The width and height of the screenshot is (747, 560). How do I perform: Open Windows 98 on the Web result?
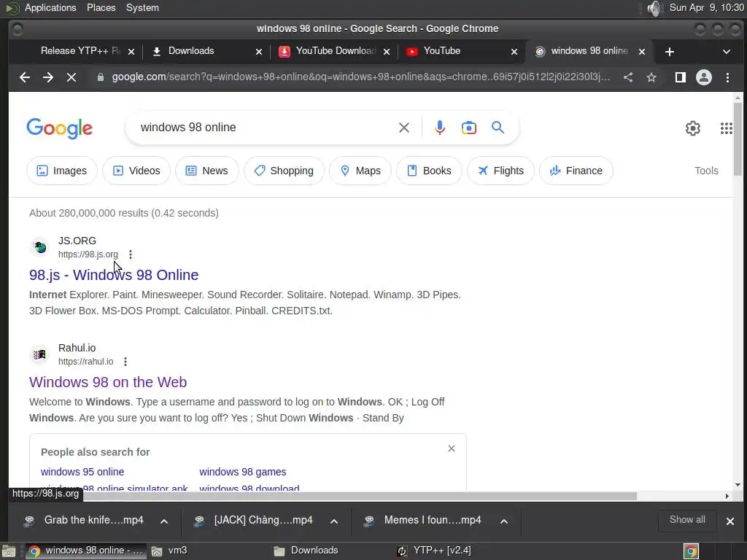pyautogui.click(x=108, y=382)
